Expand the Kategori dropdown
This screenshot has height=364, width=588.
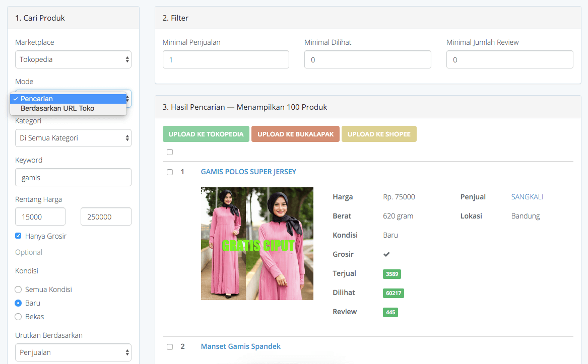pos(73,138)
